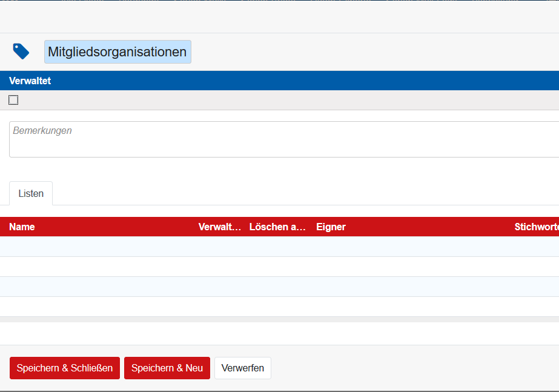Click the blue tag icon
559x392 pixels.
pyautogui.click(x=21, y=51)
